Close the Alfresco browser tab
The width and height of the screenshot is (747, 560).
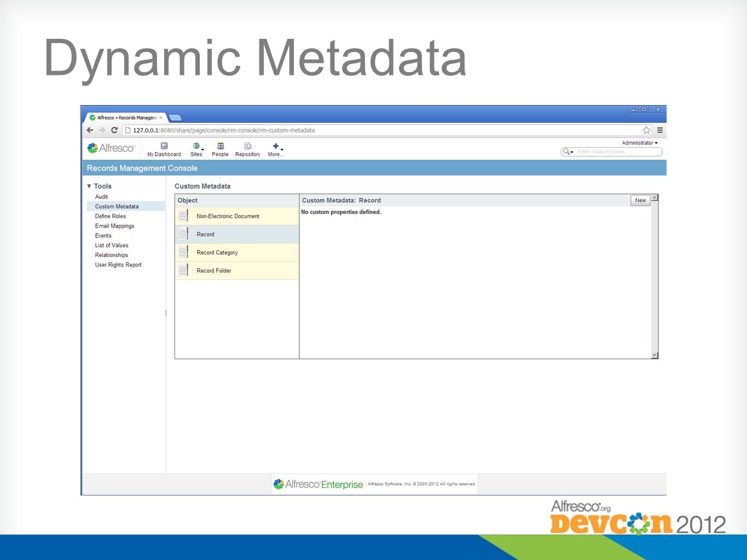click(x=161, y=118)
